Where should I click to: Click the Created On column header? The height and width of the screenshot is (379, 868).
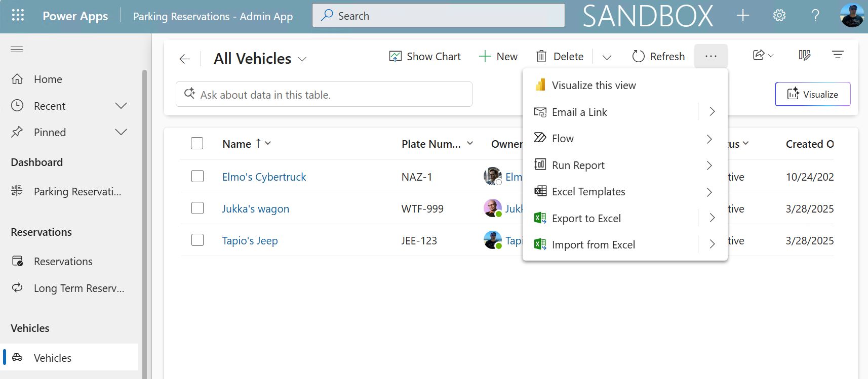coord(810,144)
